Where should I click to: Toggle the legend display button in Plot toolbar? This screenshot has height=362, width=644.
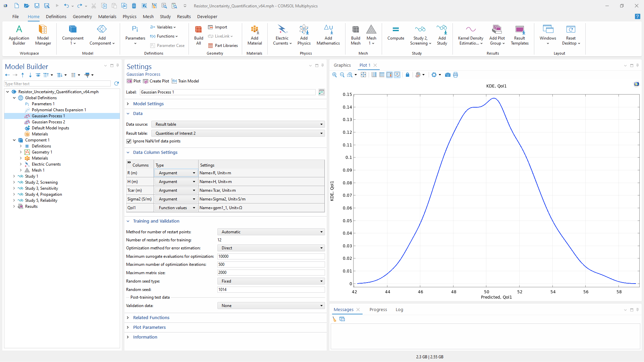(x=389, y=75)
